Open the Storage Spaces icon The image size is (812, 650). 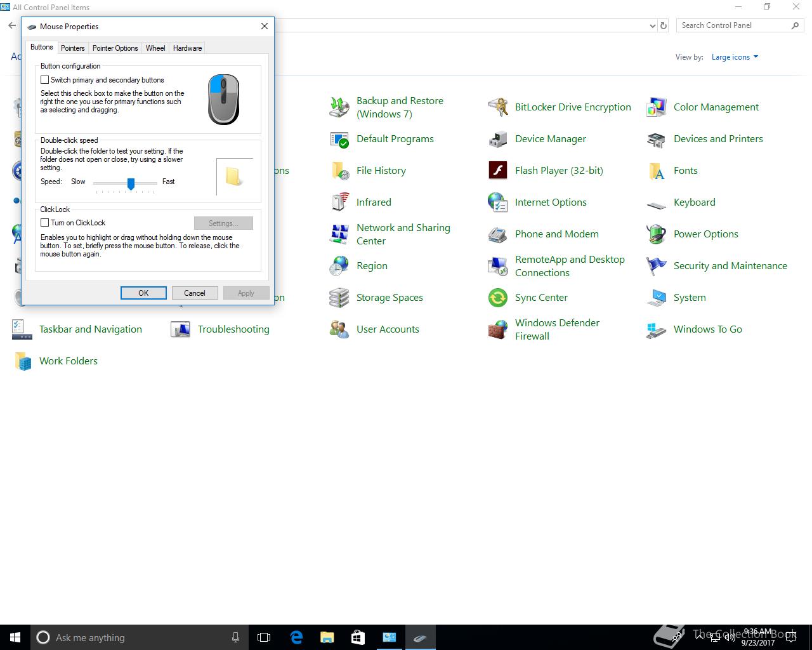click(339, 298)
